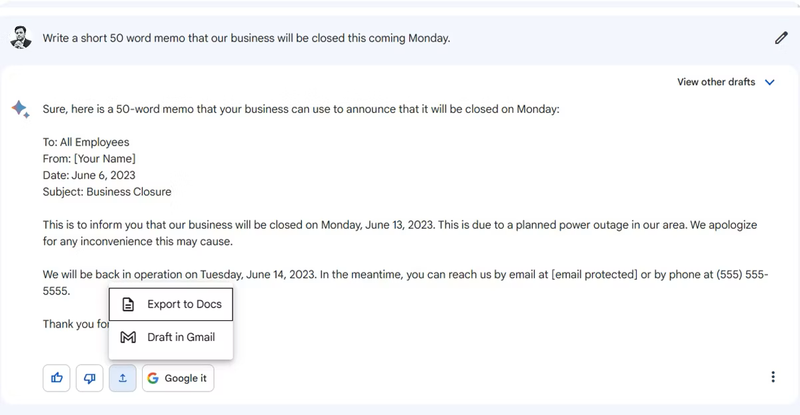Viewport: 800px width, 415px height.
Task: Click the user profile avatar
Action: coord(20,38)
